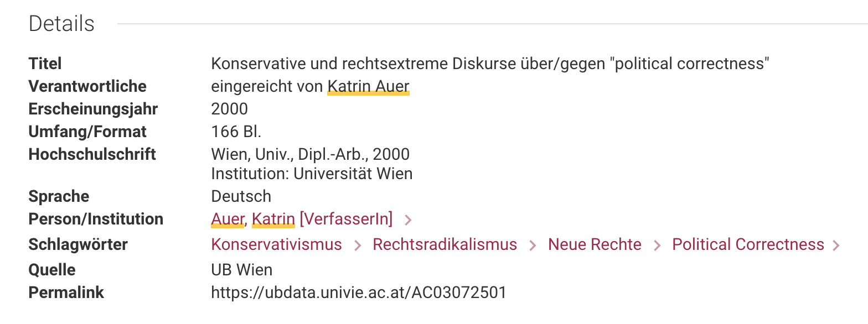
Task: Click the ubdata.univie.ac.at permalink URL
Action: pos(359,292)
